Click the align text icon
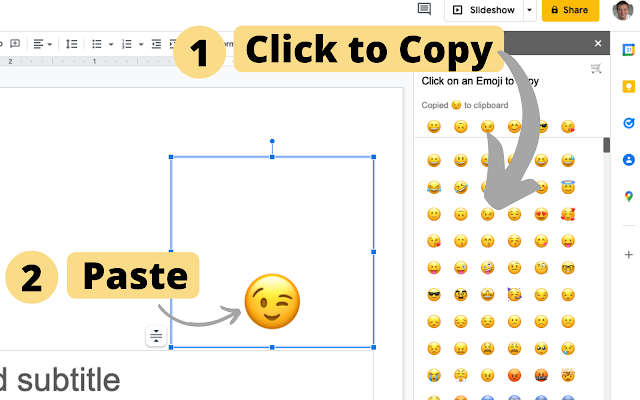The image size is (640, 400). point(38,44)
